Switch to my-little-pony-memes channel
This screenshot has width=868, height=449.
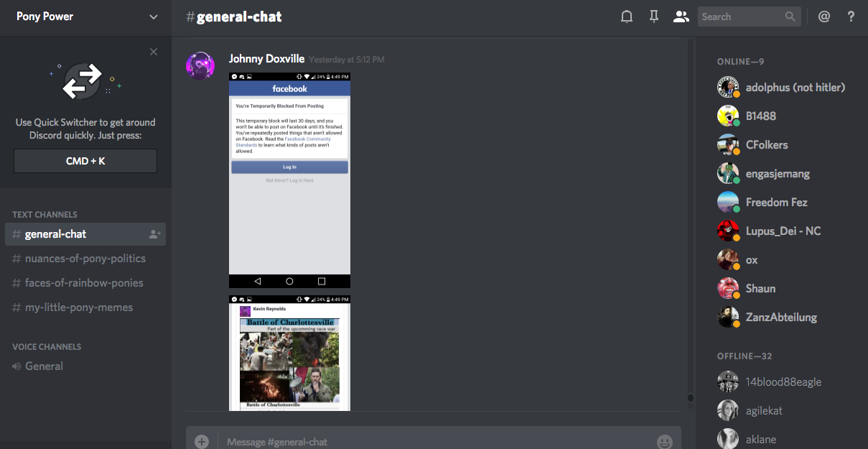pos(78,307)
